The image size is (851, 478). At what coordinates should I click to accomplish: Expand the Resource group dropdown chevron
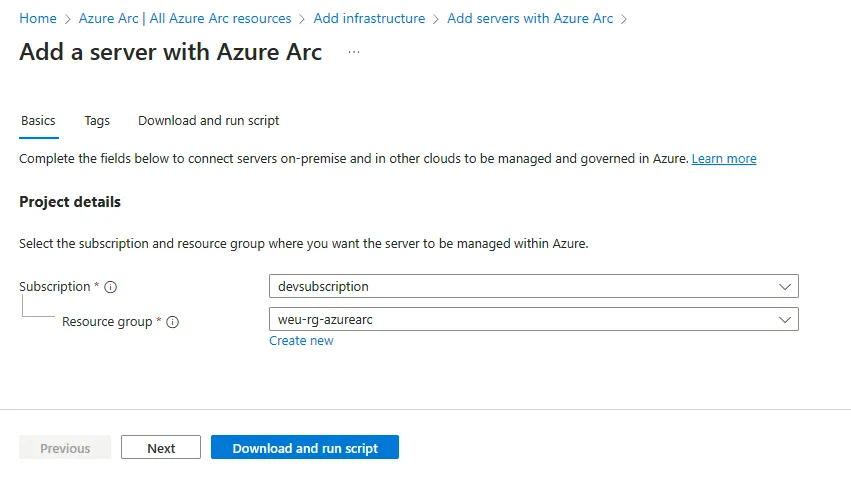[x=785, y=320]
